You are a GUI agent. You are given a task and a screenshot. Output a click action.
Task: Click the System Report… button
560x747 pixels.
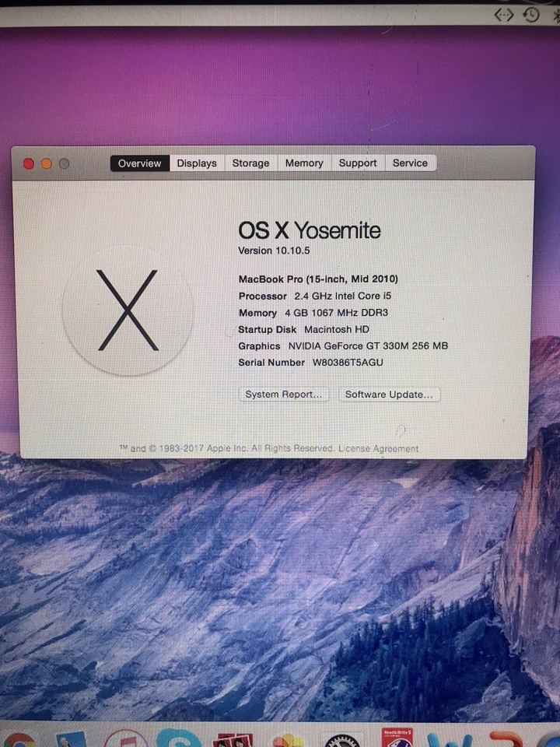pyautogui.click(x=283, y=395)
